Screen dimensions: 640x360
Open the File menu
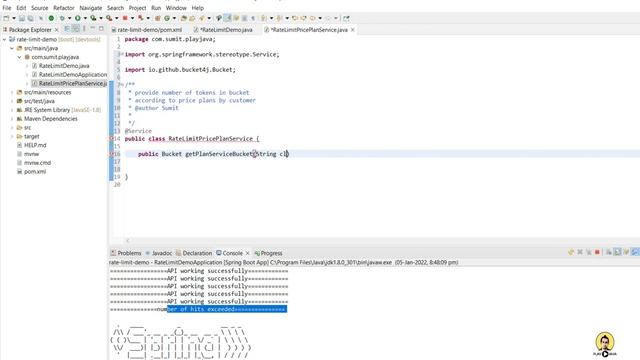[x=7, y=8]
